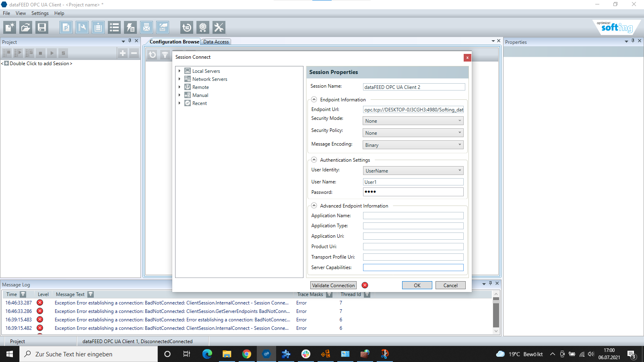
Task: Collapse the Advanced Endpoint Information section
Action: coord(314,206)
